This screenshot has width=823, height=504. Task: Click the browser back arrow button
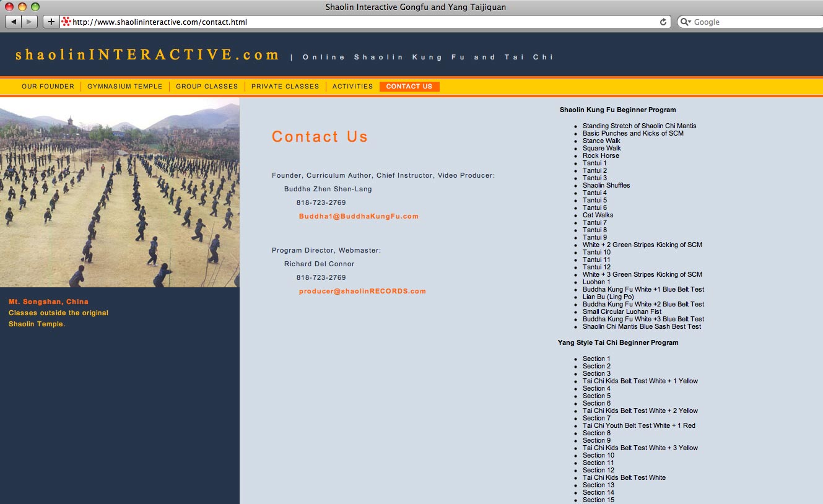pos(14,22)
